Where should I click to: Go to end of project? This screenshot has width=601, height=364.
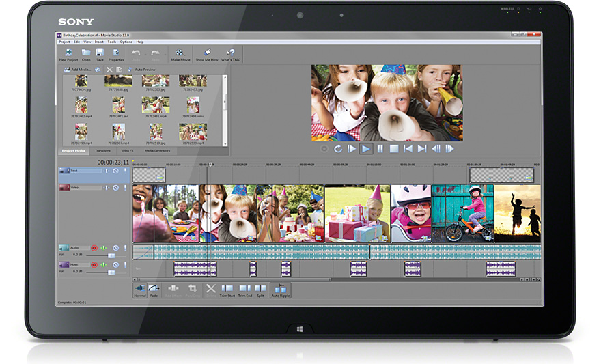(x=422, y=149)
